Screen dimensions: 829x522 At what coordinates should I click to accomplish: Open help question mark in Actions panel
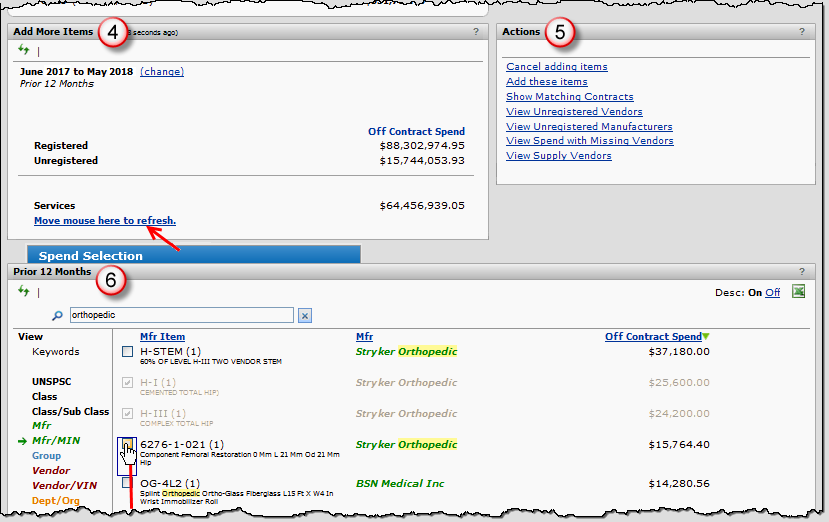point(801,32)
